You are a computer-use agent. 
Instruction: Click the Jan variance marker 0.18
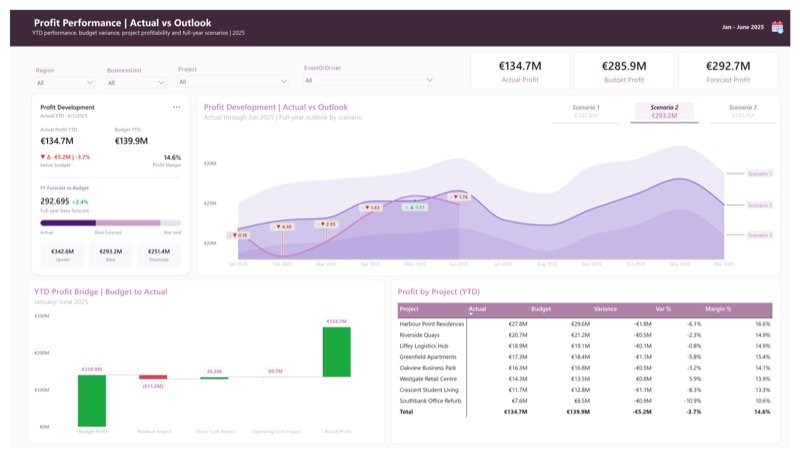238,235
